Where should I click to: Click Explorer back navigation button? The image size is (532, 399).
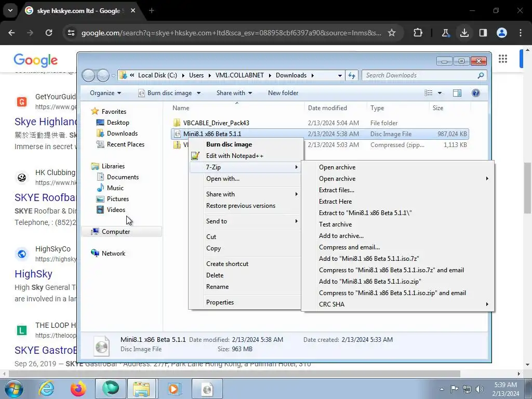(88, 75)
